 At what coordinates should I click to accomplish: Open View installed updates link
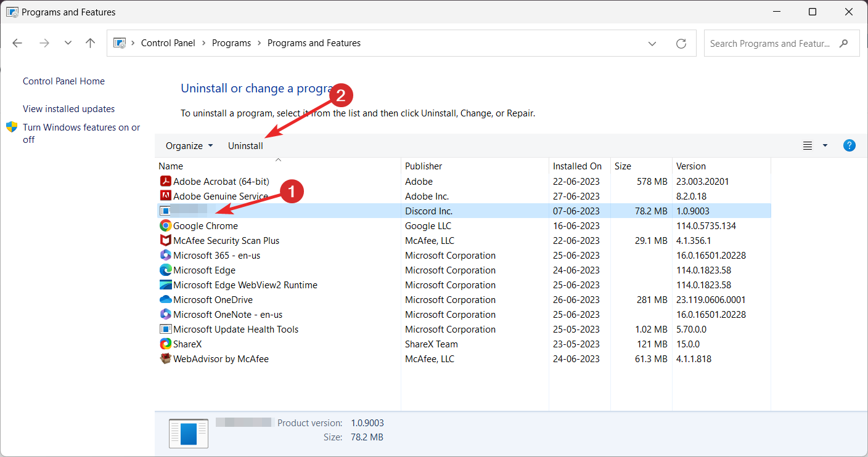coord(68,109)
